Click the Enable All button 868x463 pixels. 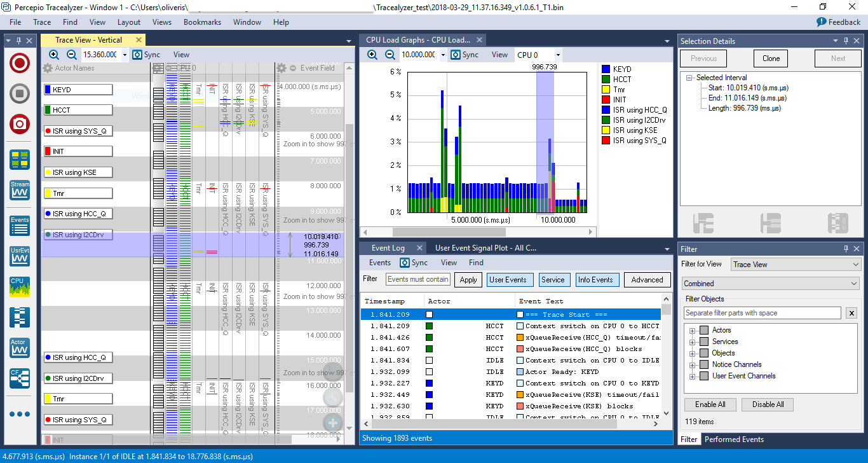(x=710, y=404)
